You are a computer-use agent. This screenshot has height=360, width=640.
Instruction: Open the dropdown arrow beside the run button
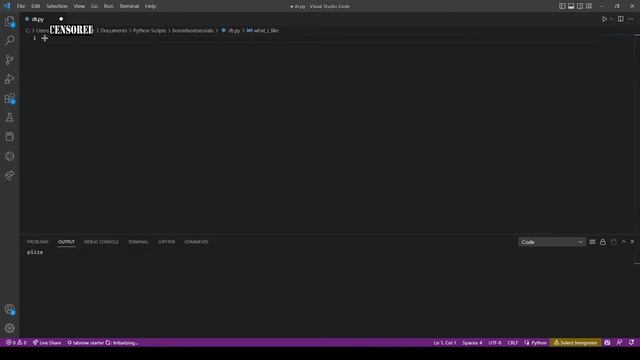click(611, 19)
